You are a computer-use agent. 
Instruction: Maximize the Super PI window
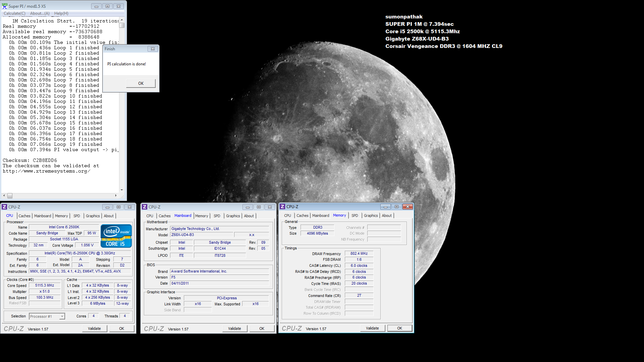pos(107,6)
